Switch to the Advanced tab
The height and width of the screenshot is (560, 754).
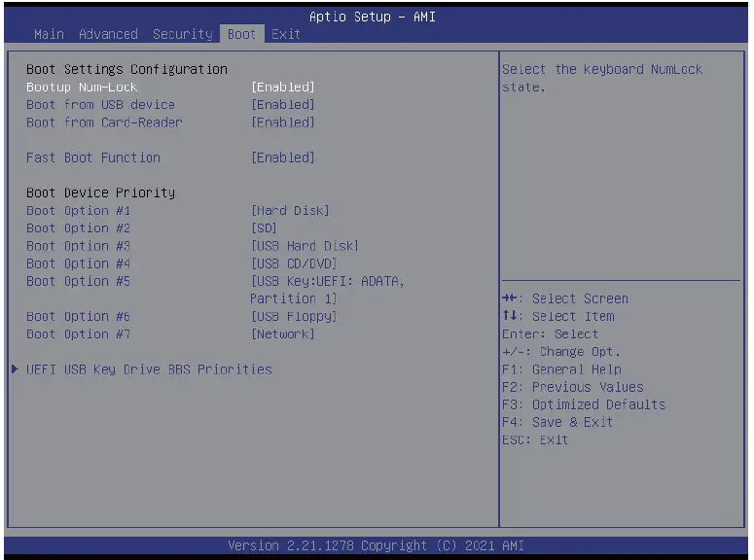pos(108,34)
